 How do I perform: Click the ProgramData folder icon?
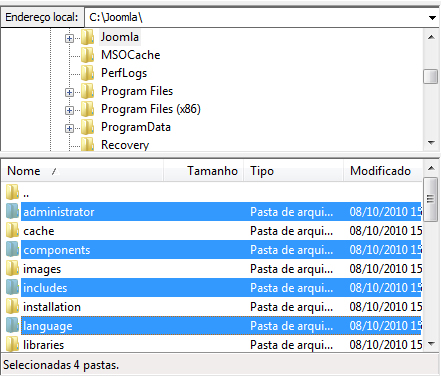point(88,127)
